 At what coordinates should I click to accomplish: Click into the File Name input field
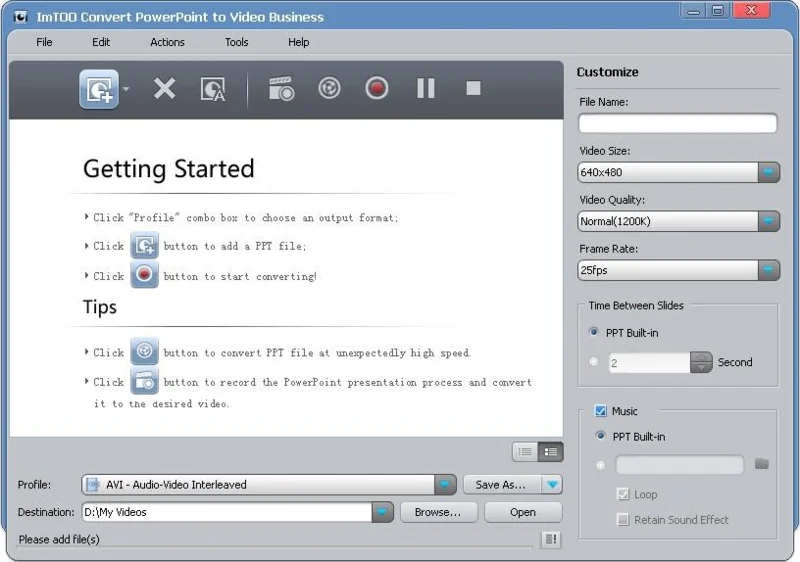(677, 124)
